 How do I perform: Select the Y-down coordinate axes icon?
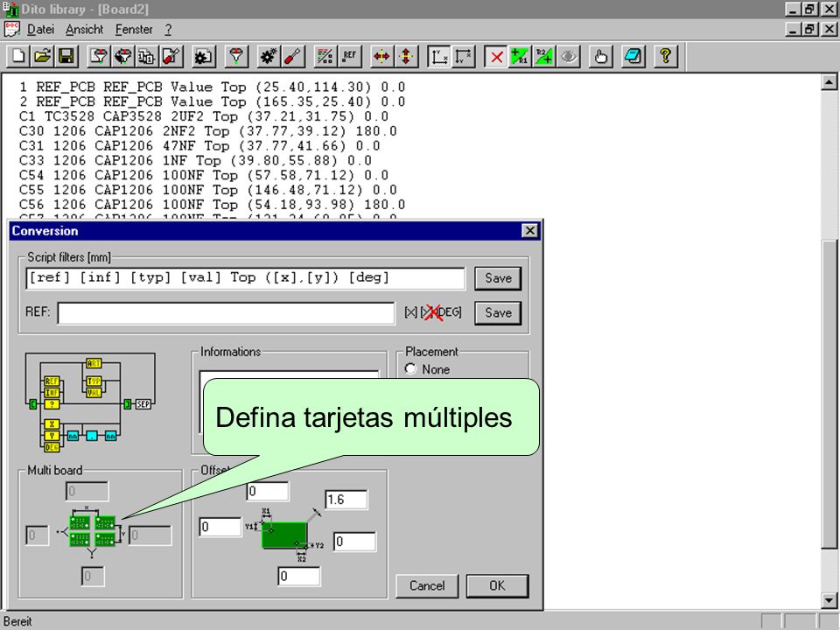point(463,56)
